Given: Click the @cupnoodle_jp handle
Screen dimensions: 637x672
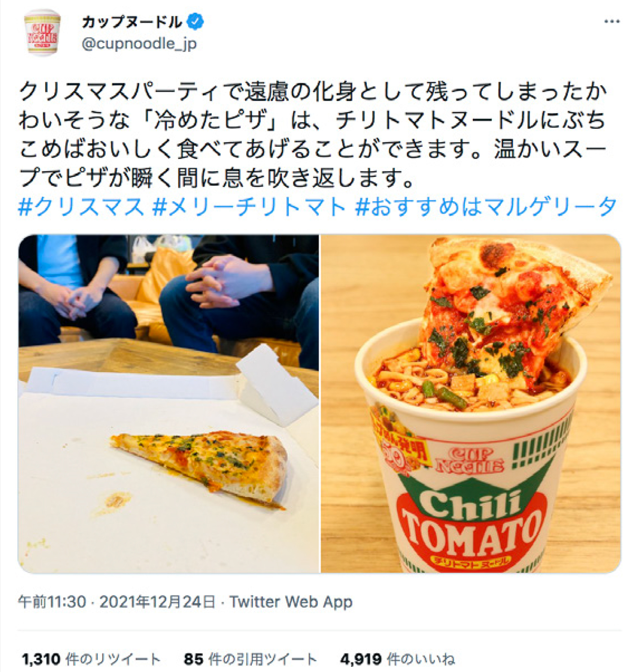Looking at the screenshot, I should point(139,44).
